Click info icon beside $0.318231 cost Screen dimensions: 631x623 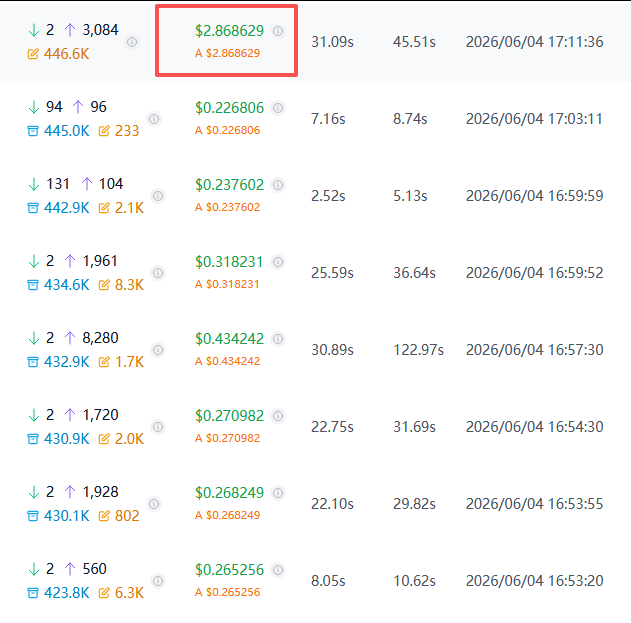pyautogui.click(x=278, y=262)
